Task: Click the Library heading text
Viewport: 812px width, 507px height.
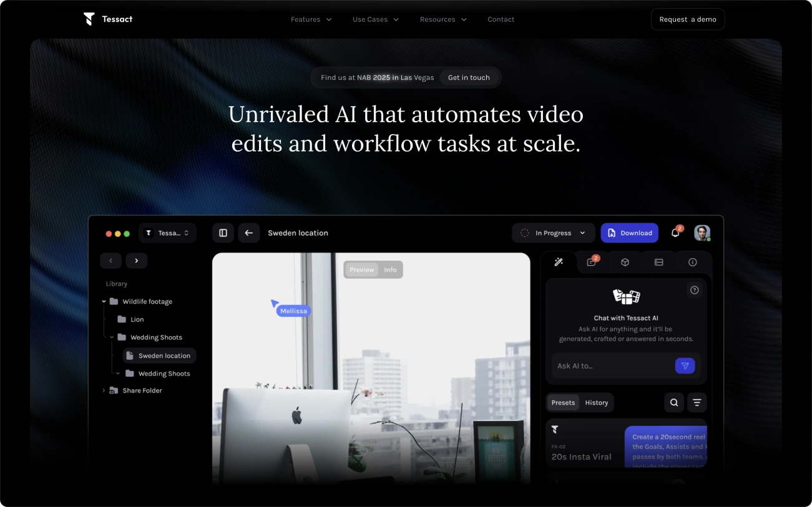Action: pos(117,284)
